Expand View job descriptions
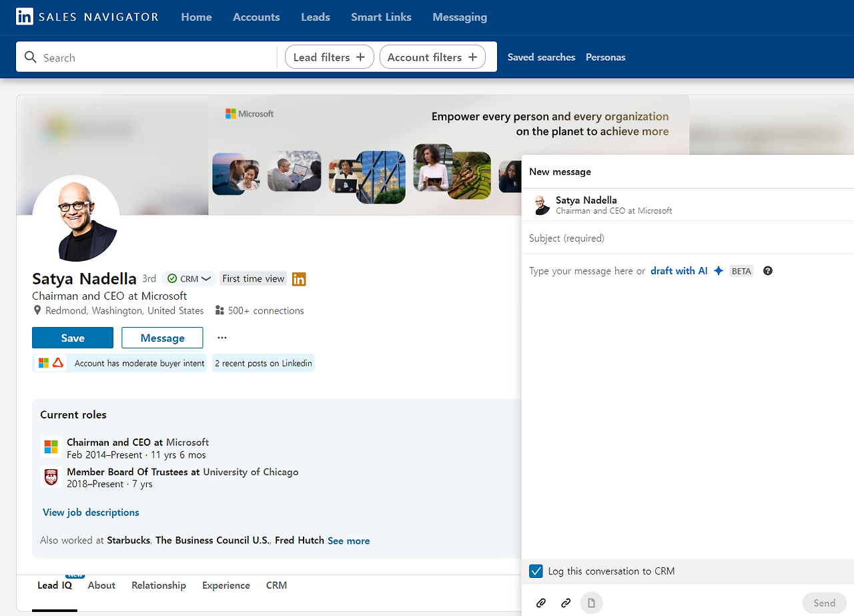This screenshot has width=854, height=616. point(91,513)
